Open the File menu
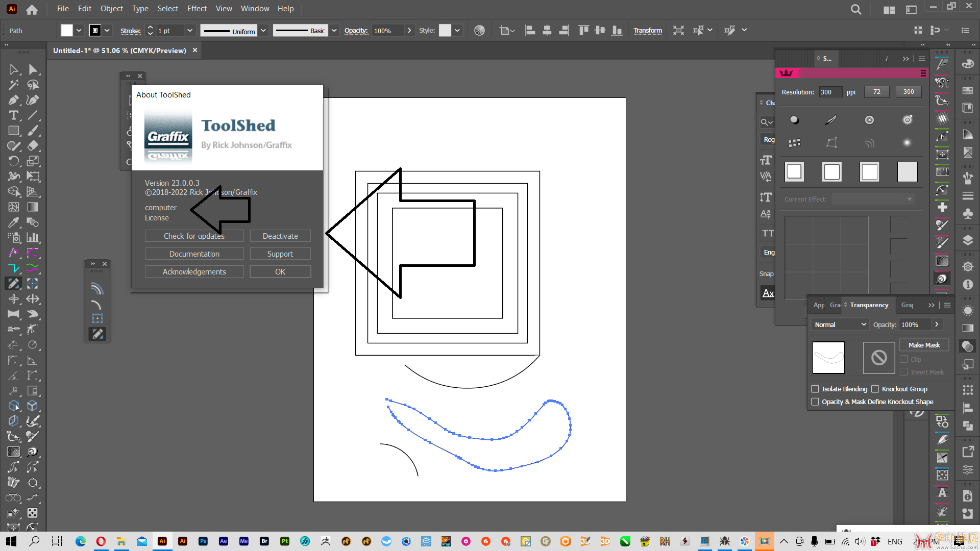The image size is (980, 551). click(63, 9)
